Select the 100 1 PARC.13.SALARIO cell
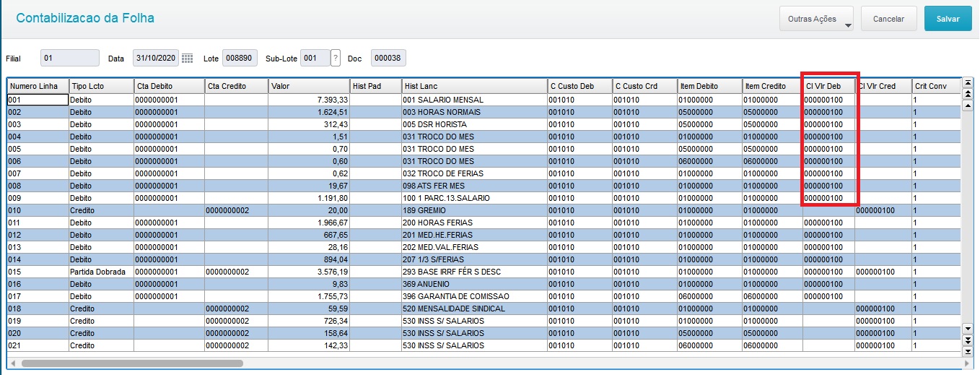The image size is (980, 375). click(x=474, y=198)
